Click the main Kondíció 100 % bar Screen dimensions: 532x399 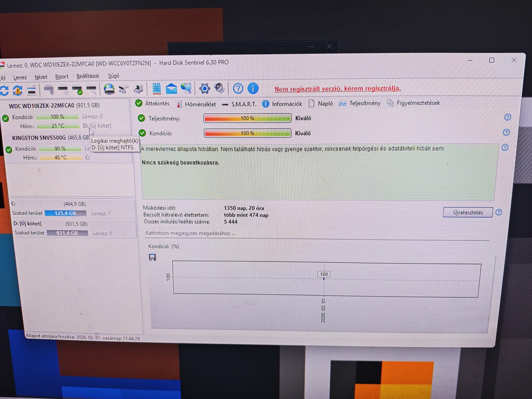click(248, 133)
